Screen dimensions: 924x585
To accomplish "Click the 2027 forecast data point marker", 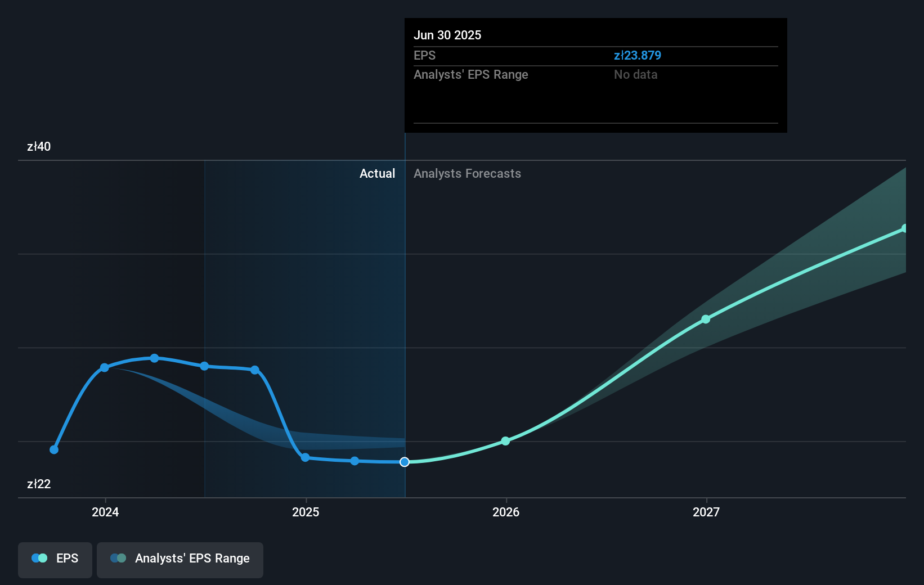I will click(706, 319).
